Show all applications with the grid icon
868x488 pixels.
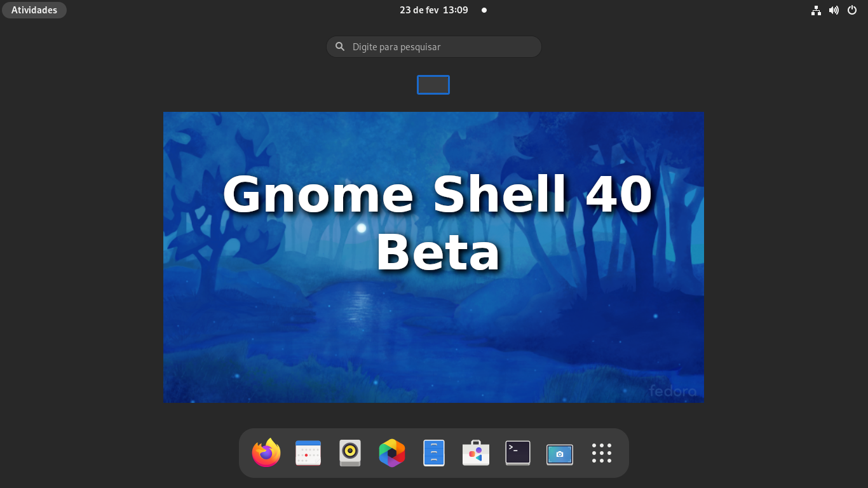tap(601, 453)
